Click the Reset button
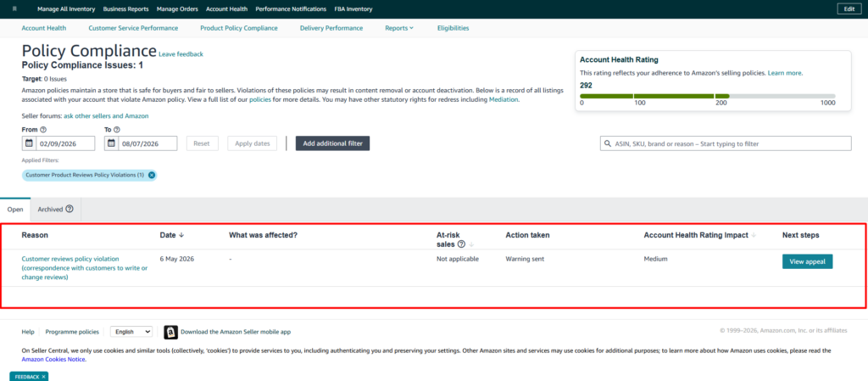Image resolution: width=868 pixels, height=381 pixels. click(202, 143)
